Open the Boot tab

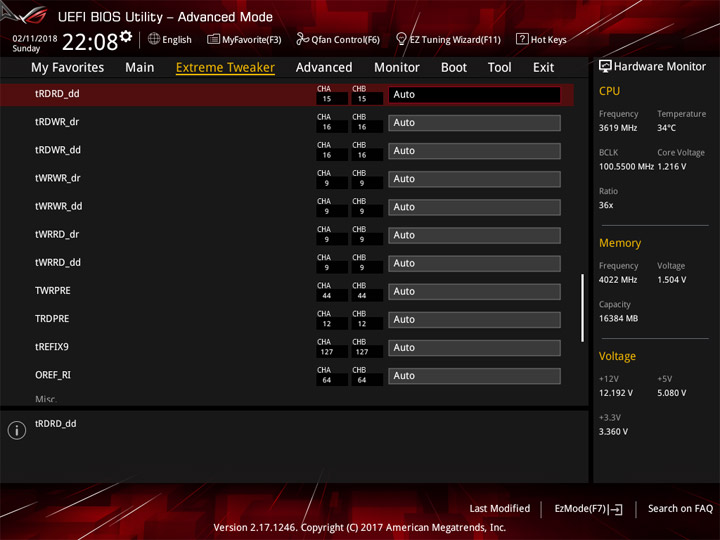tap(454, 68)
